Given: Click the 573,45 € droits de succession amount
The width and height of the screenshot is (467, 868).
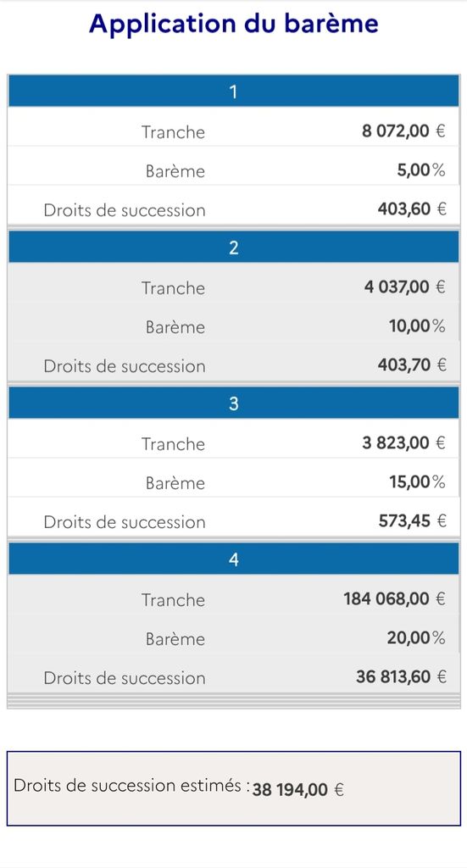Looking at the screenshot, I should 412,521.
